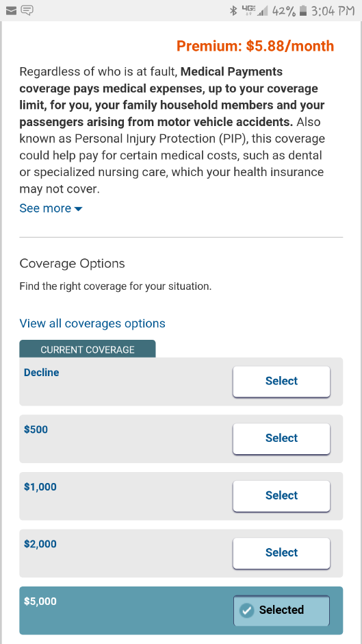Screen dimensions: 362x644
Task: Open View all coverages options link
Action: [x=92, y=323]
